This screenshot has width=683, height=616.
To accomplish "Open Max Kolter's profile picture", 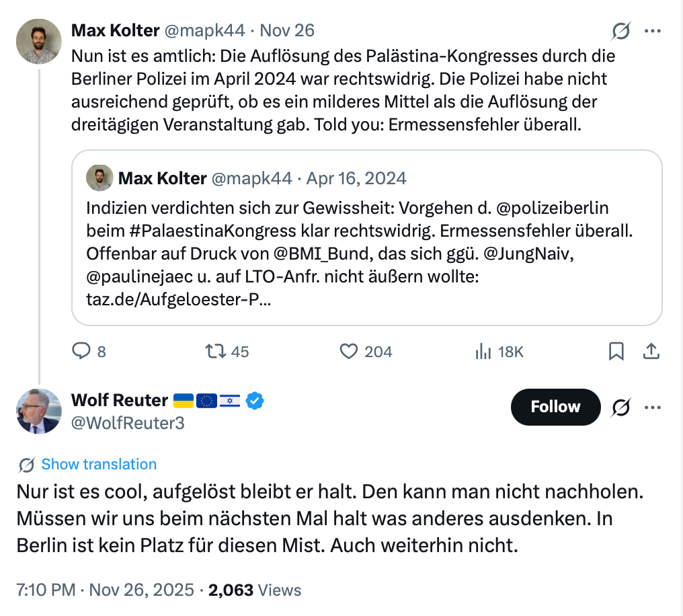I will pos(38,41).
